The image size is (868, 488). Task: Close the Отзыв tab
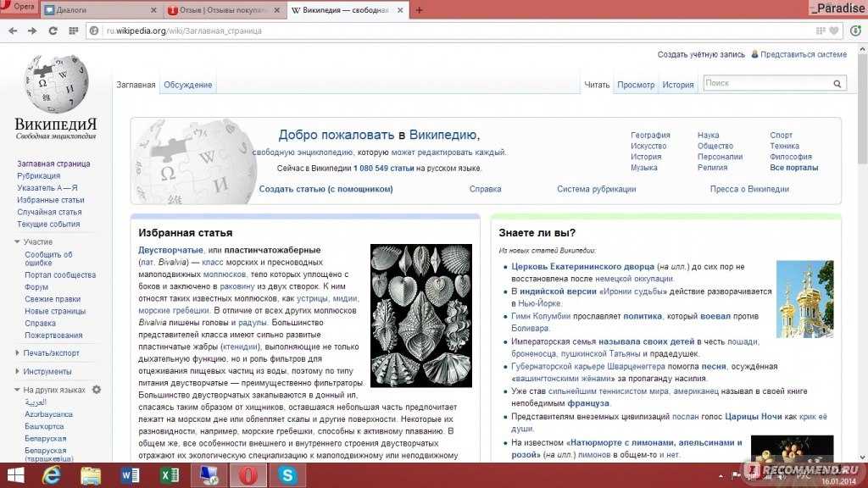(277, 10)
